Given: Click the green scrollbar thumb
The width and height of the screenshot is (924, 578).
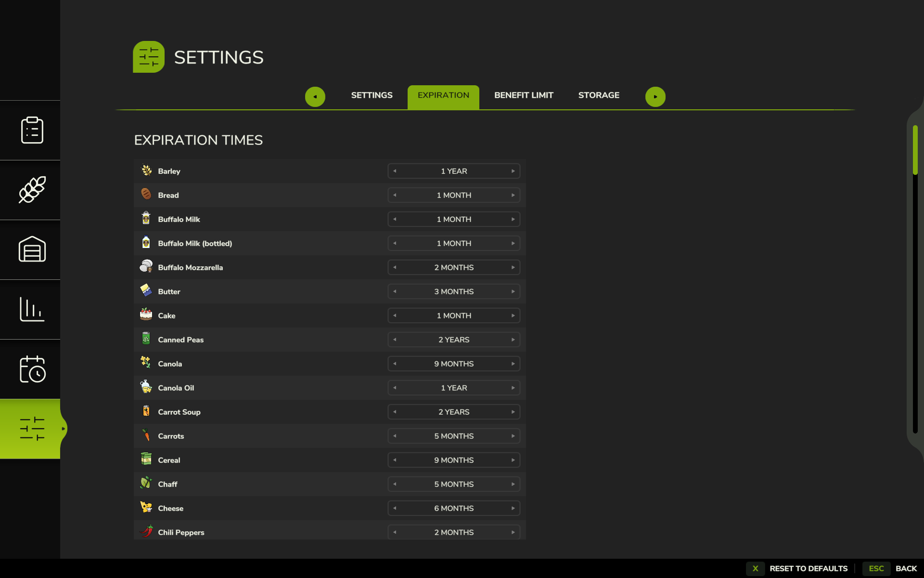Looking at the screenshot, I should (x=915, y=150).
